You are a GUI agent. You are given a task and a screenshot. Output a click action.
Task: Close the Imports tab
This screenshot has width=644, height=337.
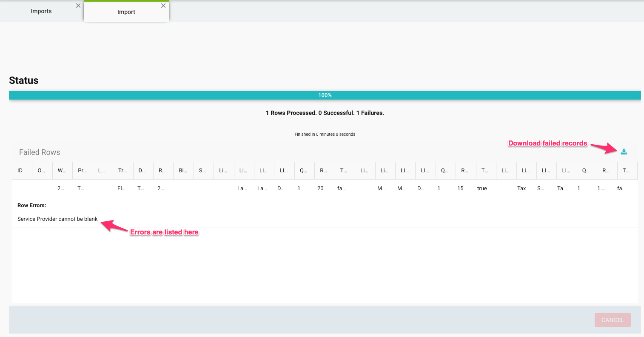78,6
